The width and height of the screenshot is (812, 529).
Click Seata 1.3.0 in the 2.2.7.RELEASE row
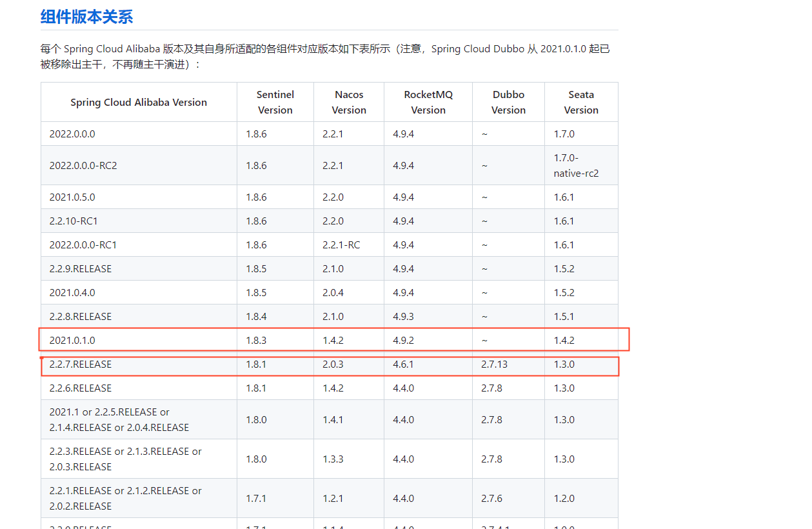click(x=564, y=364)
